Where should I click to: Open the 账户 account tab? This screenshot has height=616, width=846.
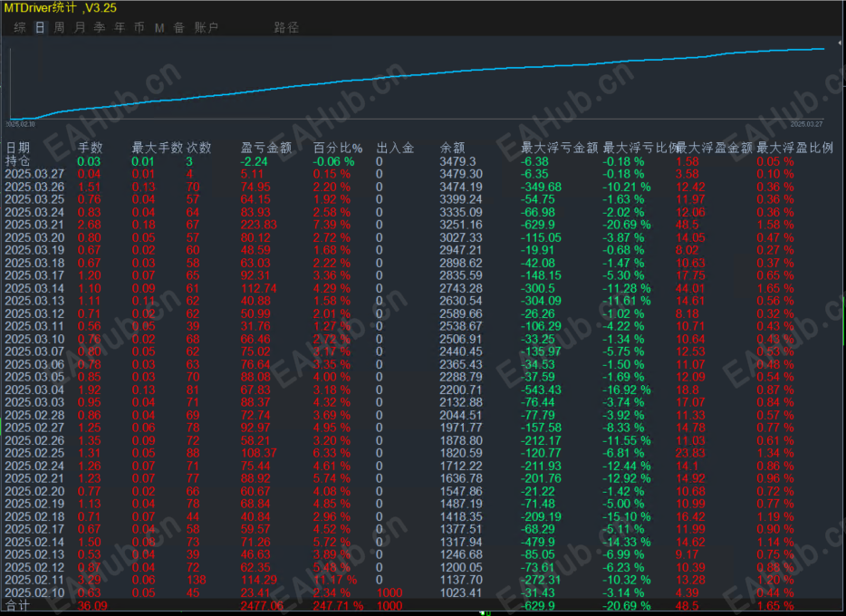point(207,27)
